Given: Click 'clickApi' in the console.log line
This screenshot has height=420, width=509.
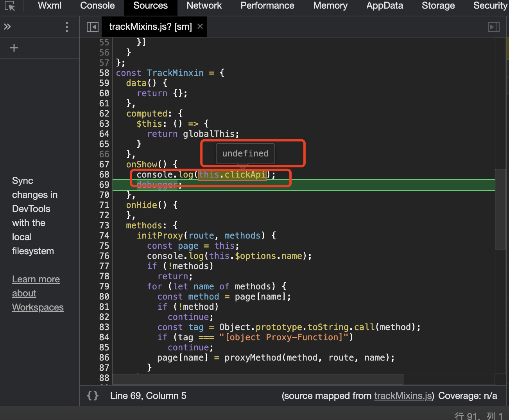Looking at the screenshot, I should pyautogui.click(x=245, y=174).
